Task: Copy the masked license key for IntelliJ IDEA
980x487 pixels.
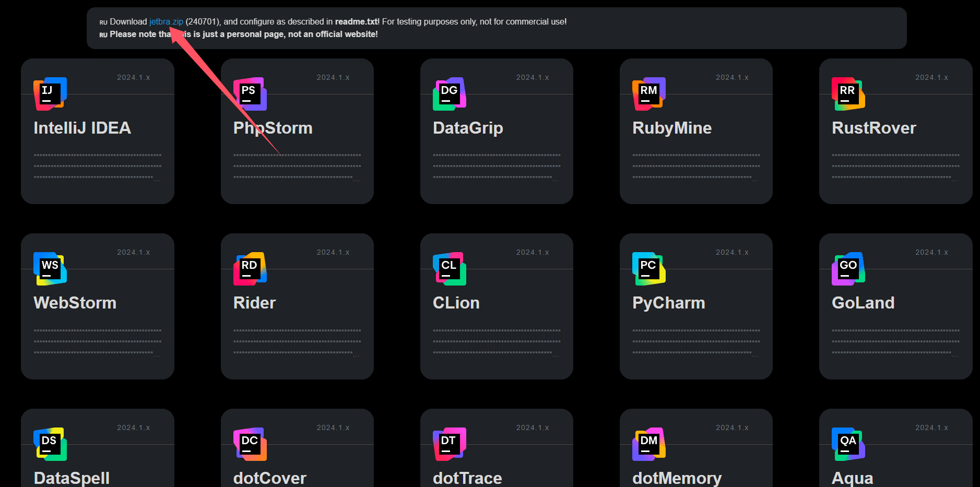Action: (x=98, y=167)
